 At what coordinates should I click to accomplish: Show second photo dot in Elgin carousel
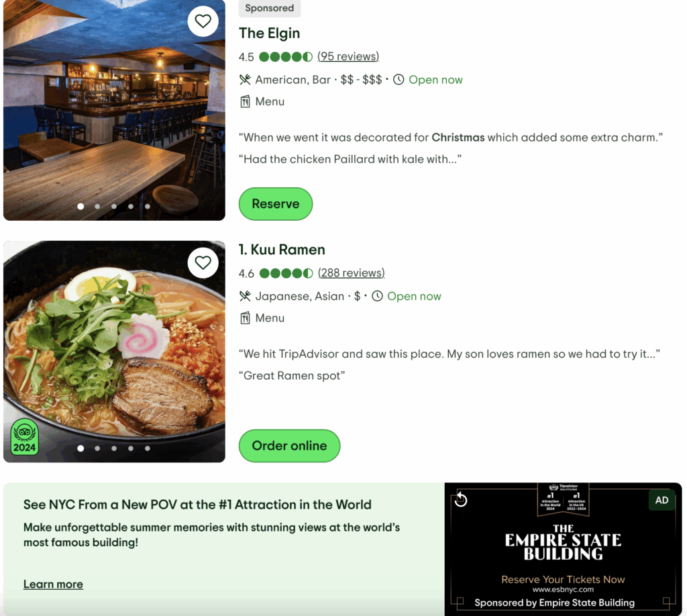pos(97,207)
